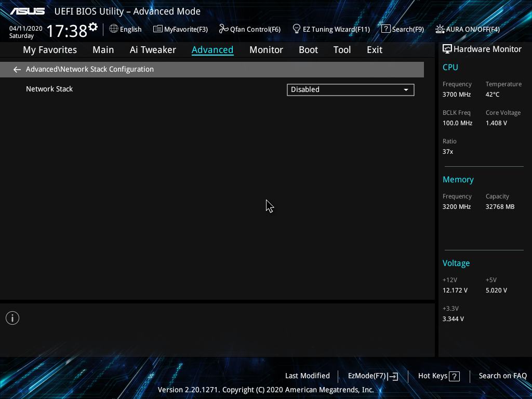
Task: Click the date 04/11/2020
Action: [26, 29]
